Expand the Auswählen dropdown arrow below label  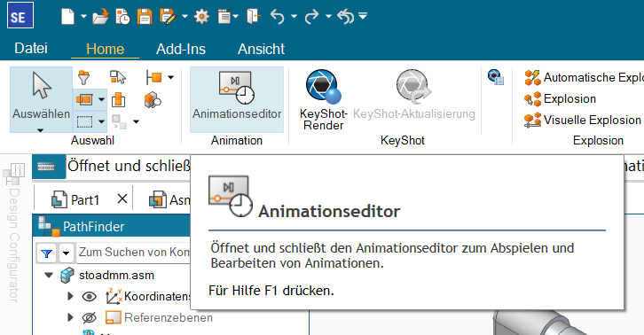(x=40, y=130)
